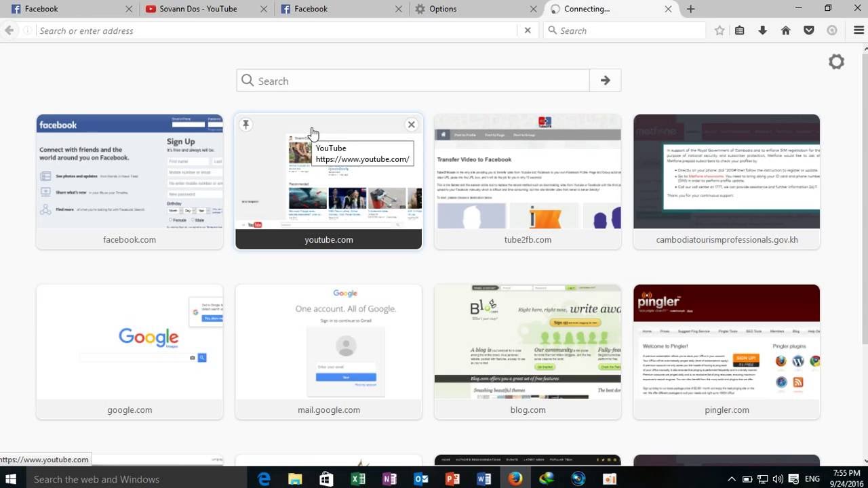Open the mail.google.com tile
This screenshot has height=488, width=868.
pyautogui.click(x=329, y=352)
